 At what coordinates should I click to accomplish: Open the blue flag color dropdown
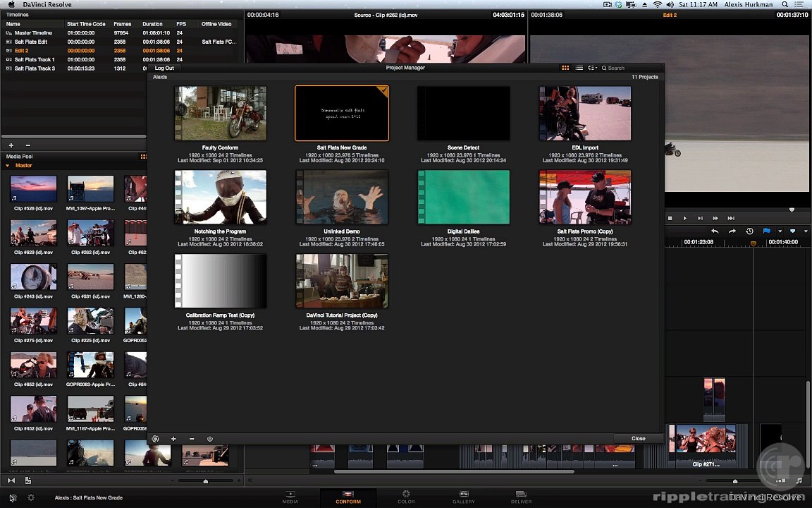[780, 231]
